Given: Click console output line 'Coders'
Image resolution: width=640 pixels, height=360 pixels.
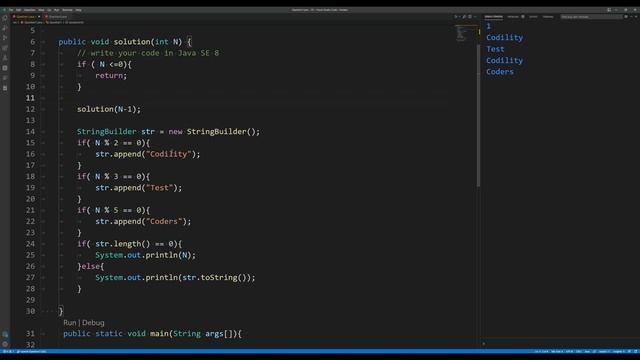Looking at the screenshot, I should pyautogui.click(x=500, y=72).
